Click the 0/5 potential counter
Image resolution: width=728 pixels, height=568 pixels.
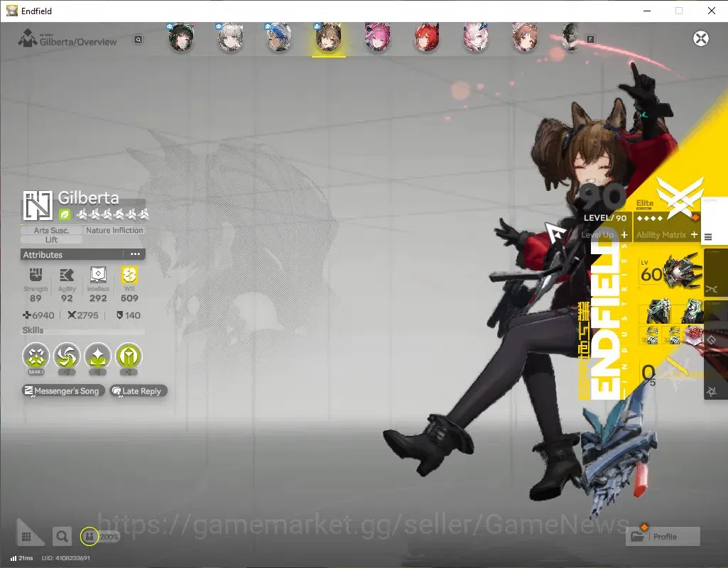649,374
